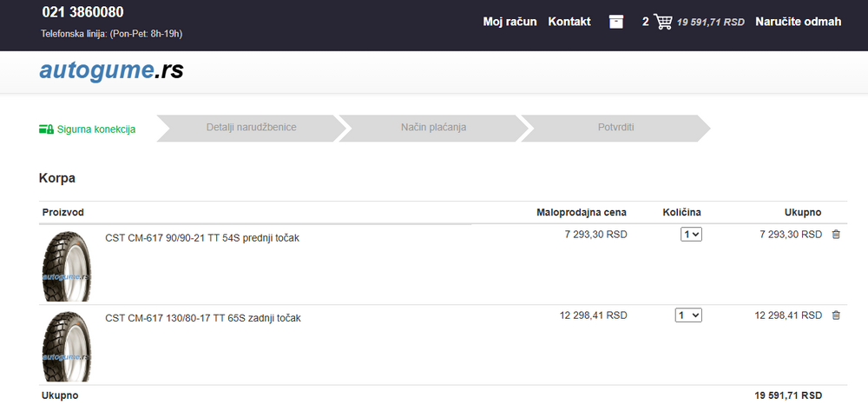Expand quantity selector for CST 130/80-17 tyre
The height and width of the screenshot is (418, 868).
click(x=688, y=315)
